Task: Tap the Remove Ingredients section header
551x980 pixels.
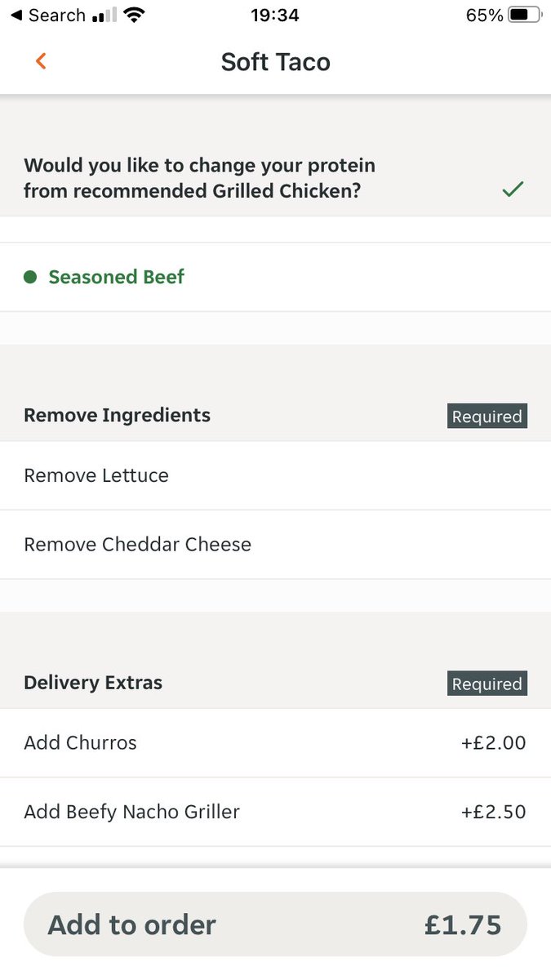Action: pyautogui.click(x=117, y=415)
